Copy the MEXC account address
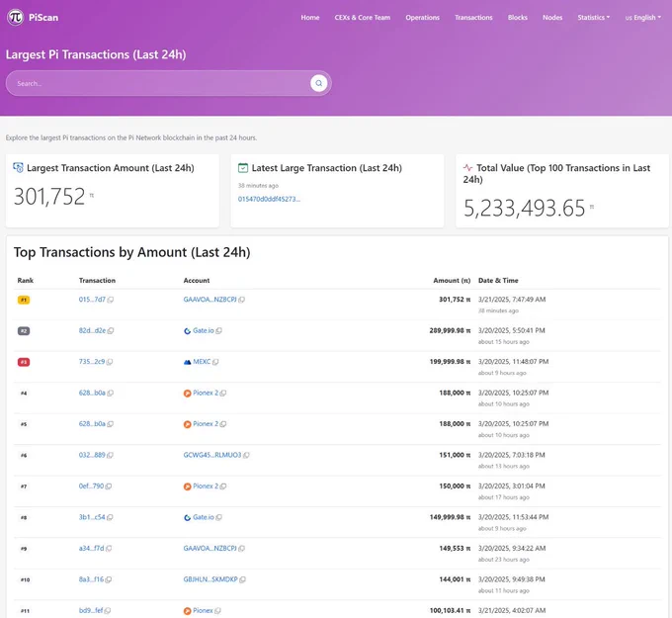The image size is (672, 618). point(215,362)
